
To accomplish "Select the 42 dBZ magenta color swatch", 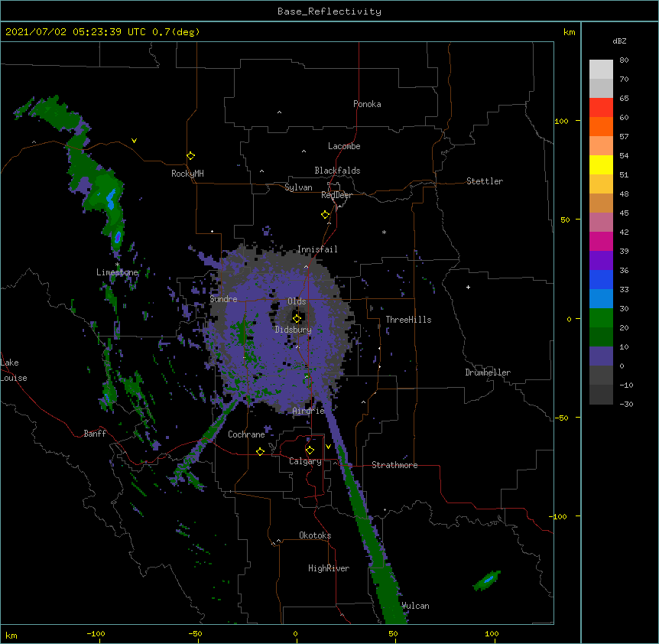I will tap(601, 241).
